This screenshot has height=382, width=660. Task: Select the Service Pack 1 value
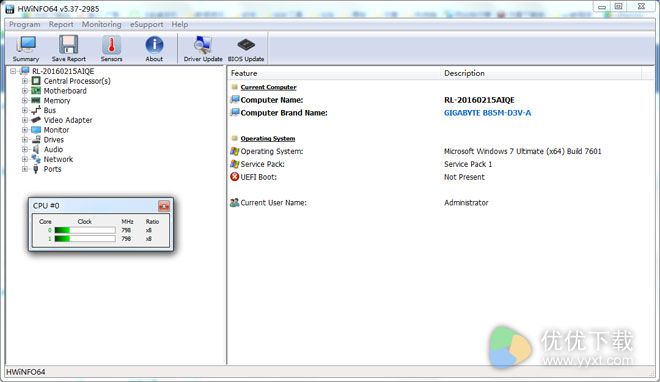(468, 164)
